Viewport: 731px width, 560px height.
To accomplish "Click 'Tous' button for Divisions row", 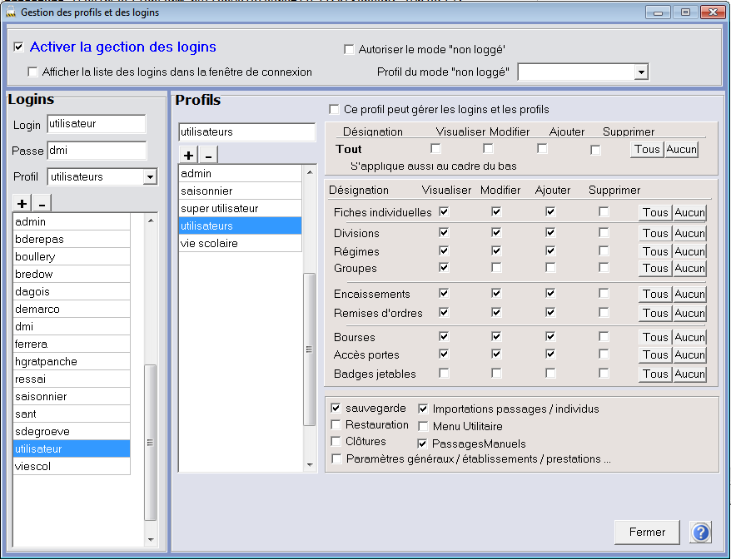I will coord(655,233).
